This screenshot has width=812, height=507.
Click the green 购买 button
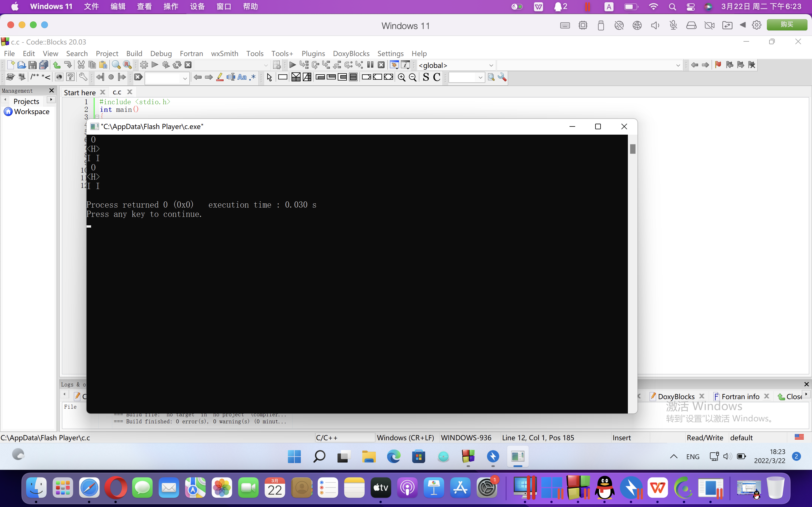point(787,25)
